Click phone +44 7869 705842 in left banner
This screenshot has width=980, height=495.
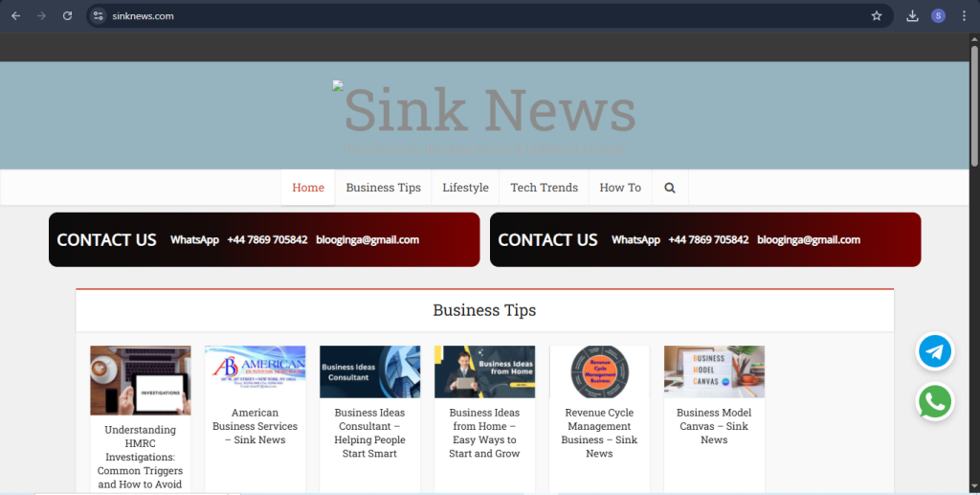[267, 240]
